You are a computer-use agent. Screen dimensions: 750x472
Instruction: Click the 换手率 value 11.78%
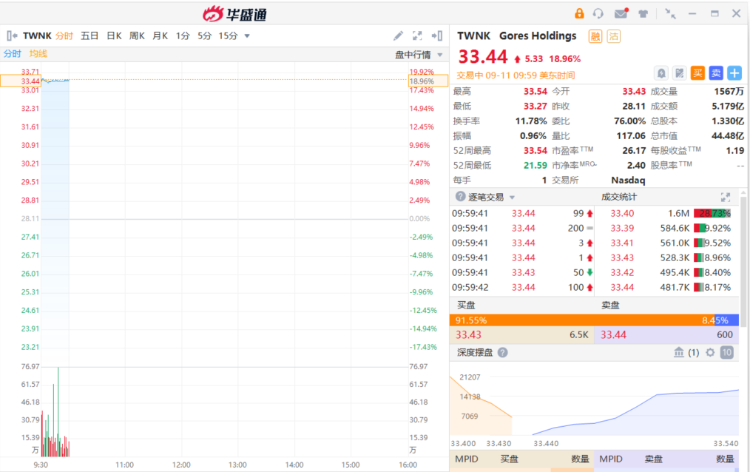click(531, 121)
